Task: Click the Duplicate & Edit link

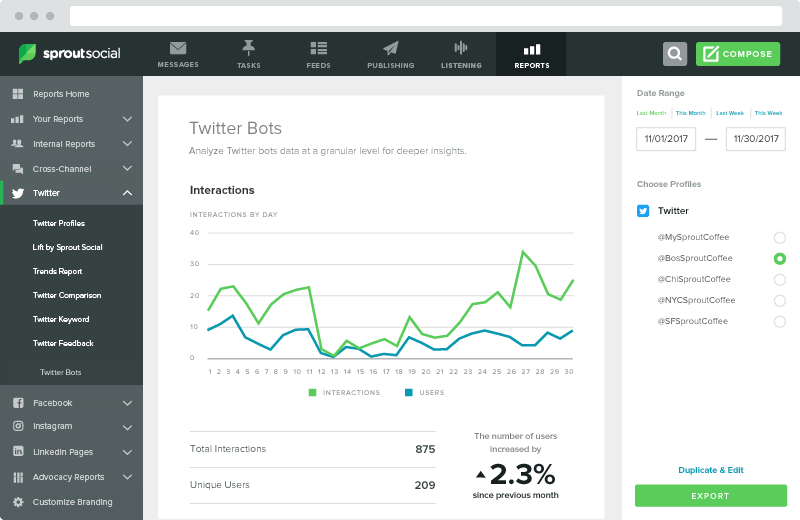Action: pyautogui.click(x=710, y=470)
